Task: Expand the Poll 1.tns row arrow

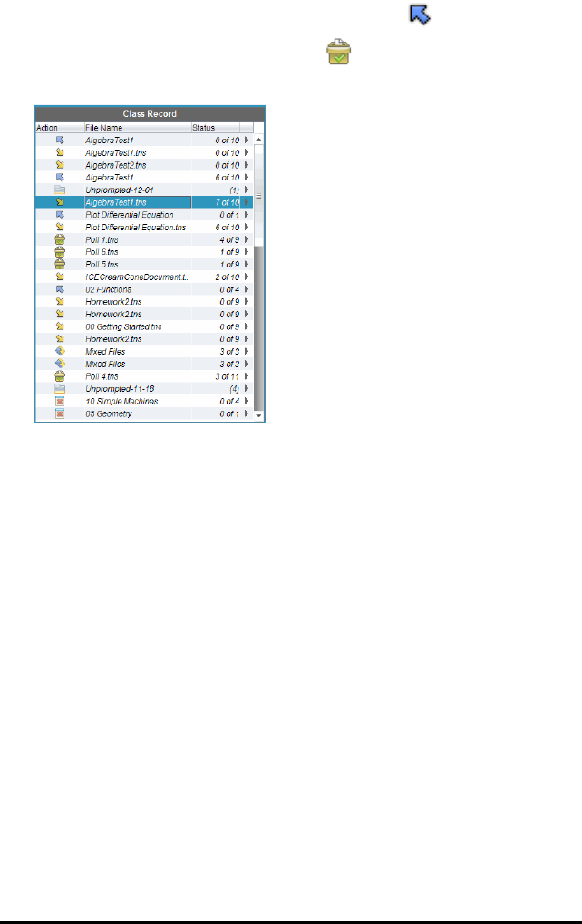Action: [x=247, y=239]
